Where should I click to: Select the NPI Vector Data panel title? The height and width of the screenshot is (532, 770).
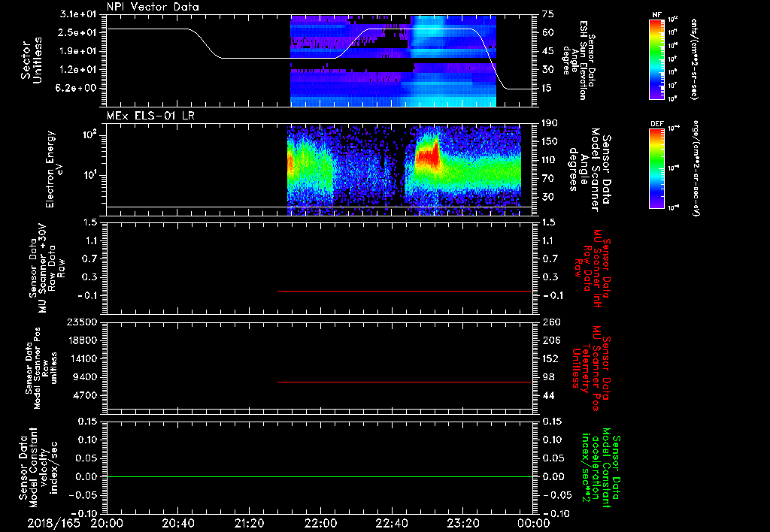point(153,7)
